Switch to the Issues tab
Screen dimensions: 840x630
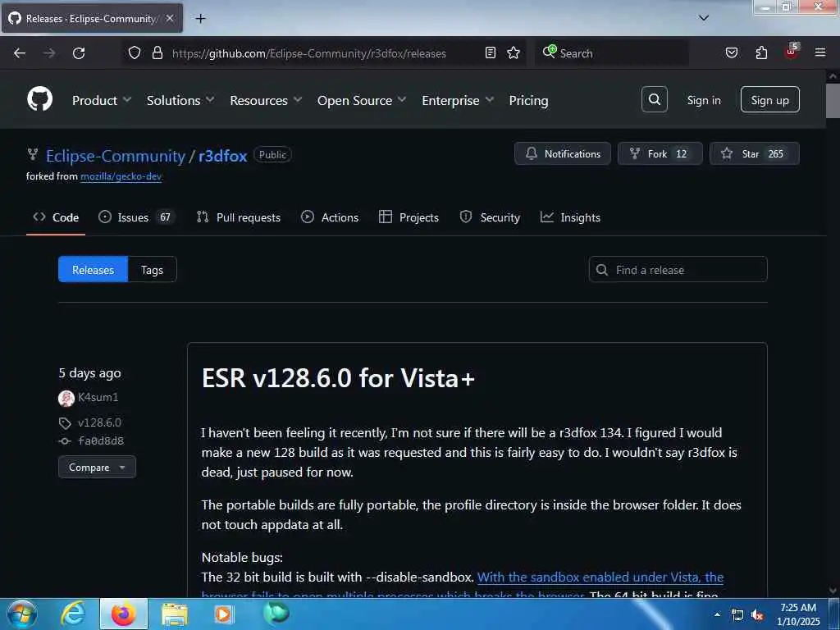tap(136, 217)
